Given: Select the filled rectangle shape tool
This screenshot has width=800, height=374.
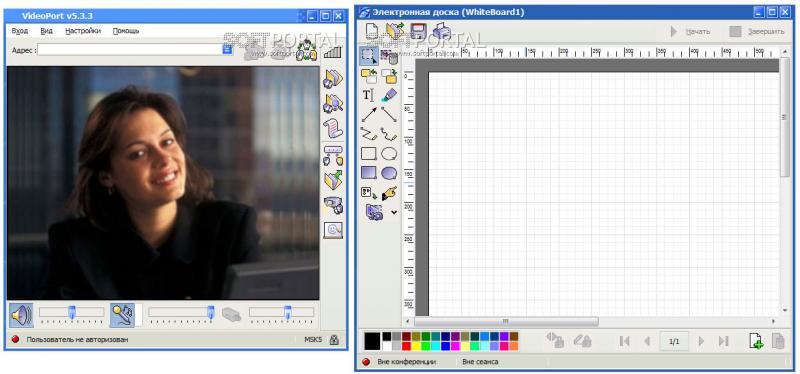Looking at the screenshot, I should [369, 173].
